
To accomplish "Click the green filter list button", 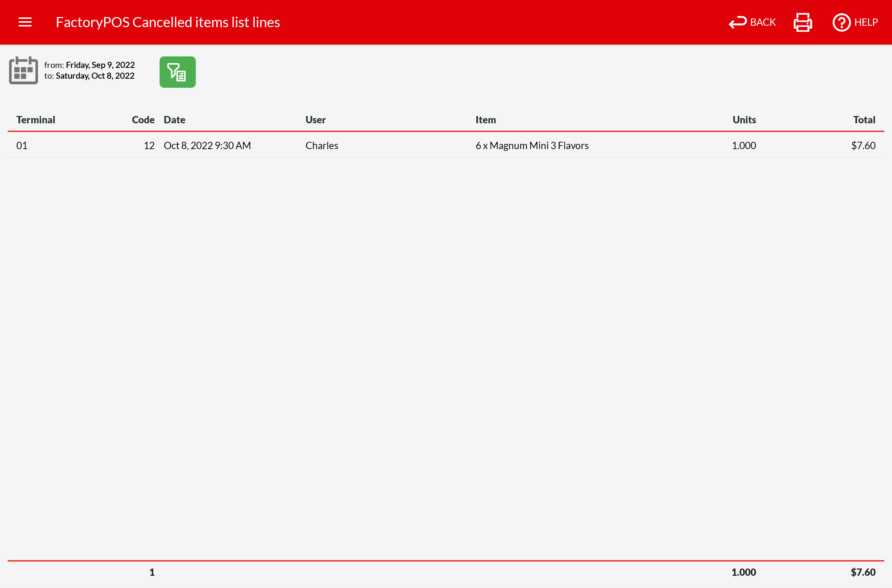I will 177,72.
